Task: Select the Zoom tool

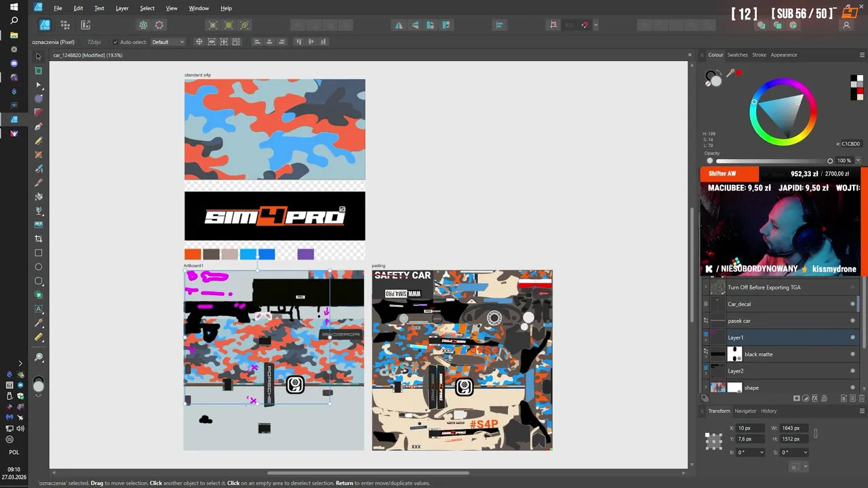Action: pos(39,357)
